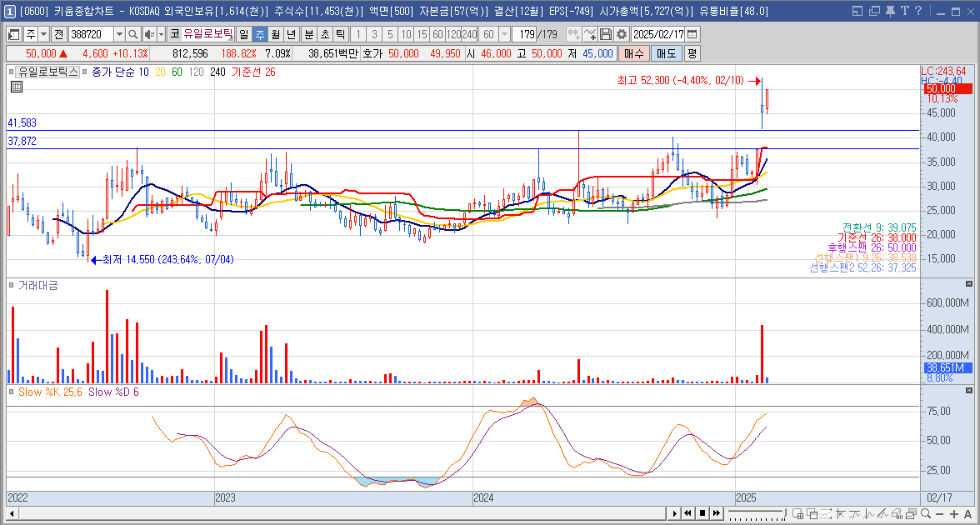Click the play button in playback controls
This screenshot has height=525, width=980.
point(674,513)
